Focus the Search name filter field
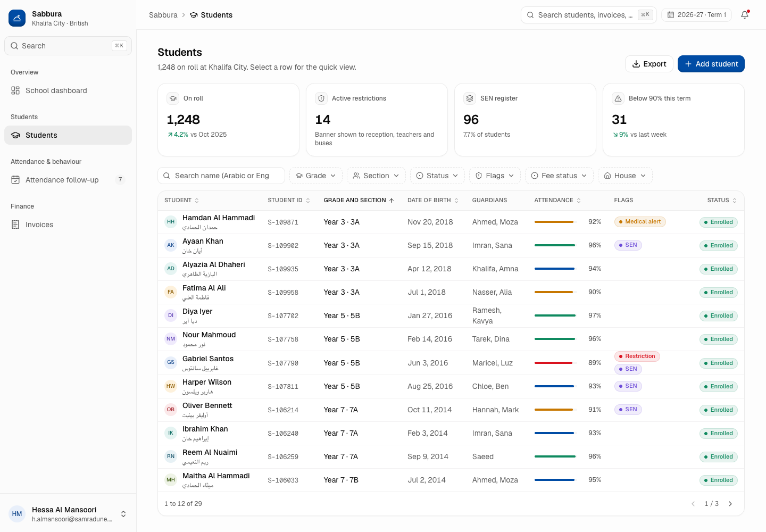 (x=221, y=176)
